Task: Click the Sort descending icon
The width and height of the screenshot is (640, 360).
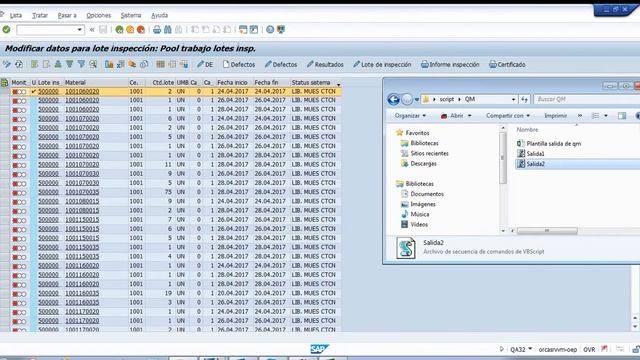Action: [x=69, y=64]
